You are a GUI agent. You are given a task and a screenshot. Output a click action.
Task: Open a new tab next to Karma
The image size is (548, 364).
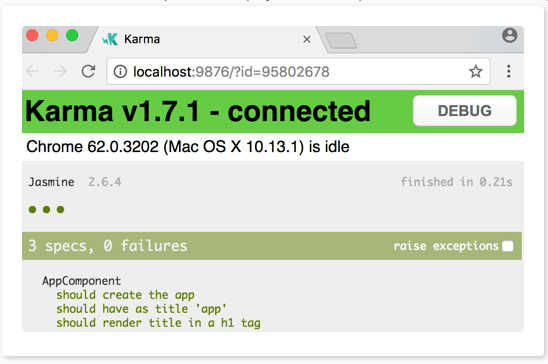pyautogui.click(x=341, y=41)
